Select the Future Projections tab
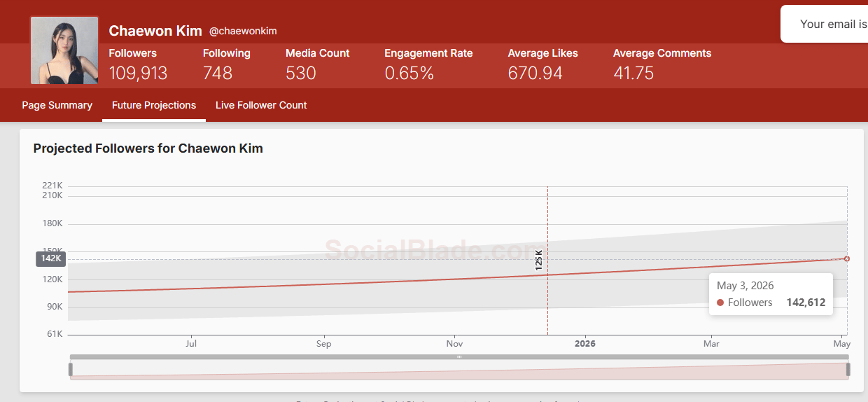The height and width of the screenshot is (402, 868). pyautogui.click(x=154, y=105)
